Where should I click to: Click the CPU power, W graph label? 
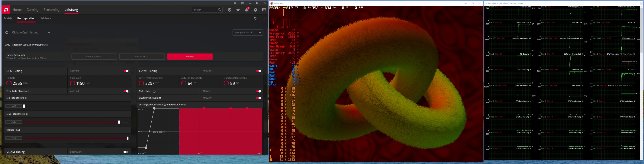(x=577, y=86)
